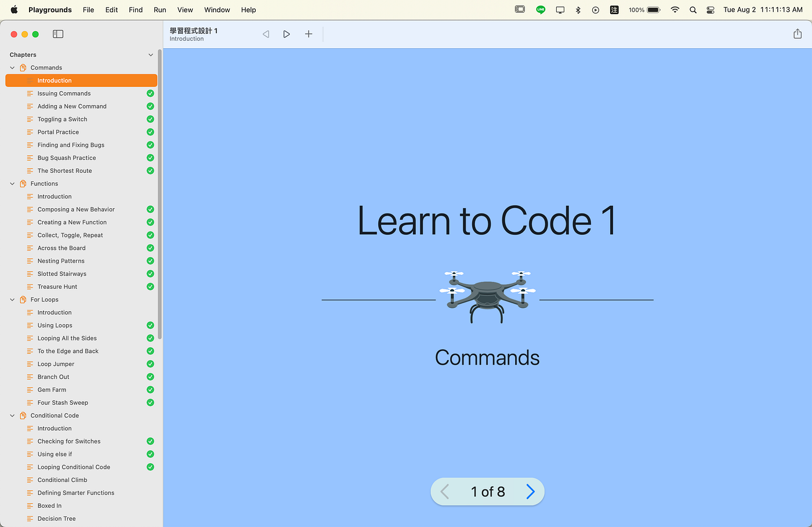Click the Functions chapter book icon
812x527 pixels.
click(23, 183)
